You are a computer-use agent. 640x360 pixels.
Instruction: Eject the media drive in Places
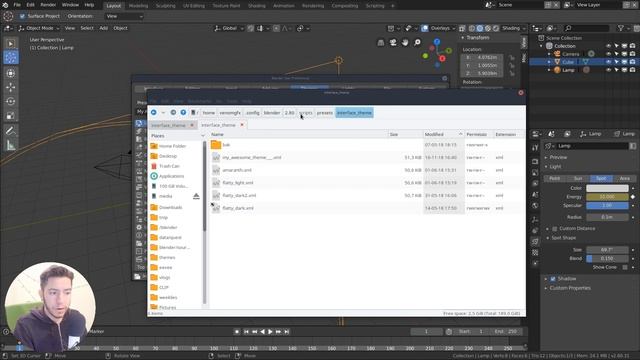(x=196, y=196)
